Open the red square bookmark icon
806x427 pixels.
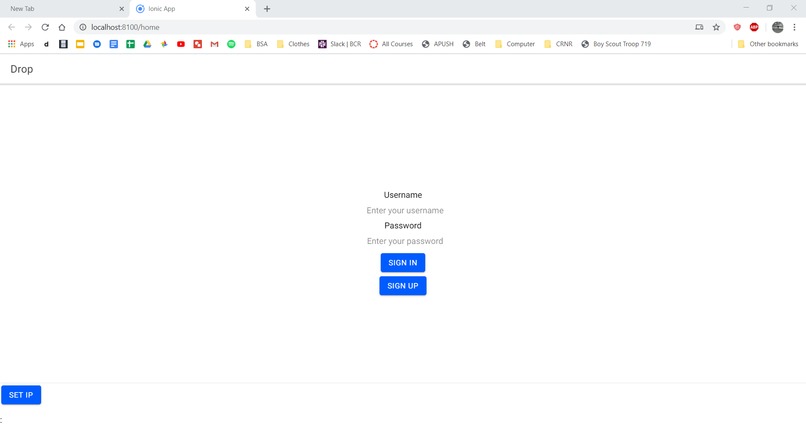[x=197, y=44]
